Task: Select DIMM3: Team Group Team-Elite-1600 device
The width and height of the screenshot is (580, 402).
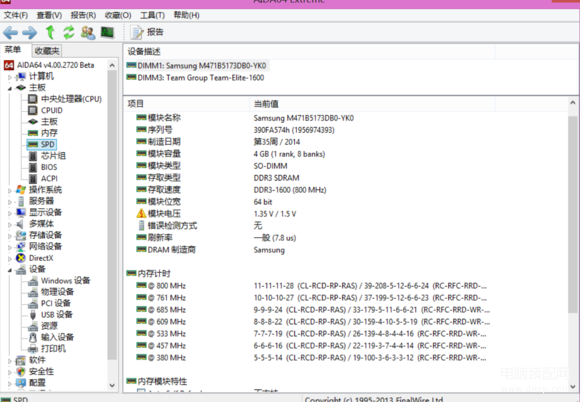Action: (201, 78)
